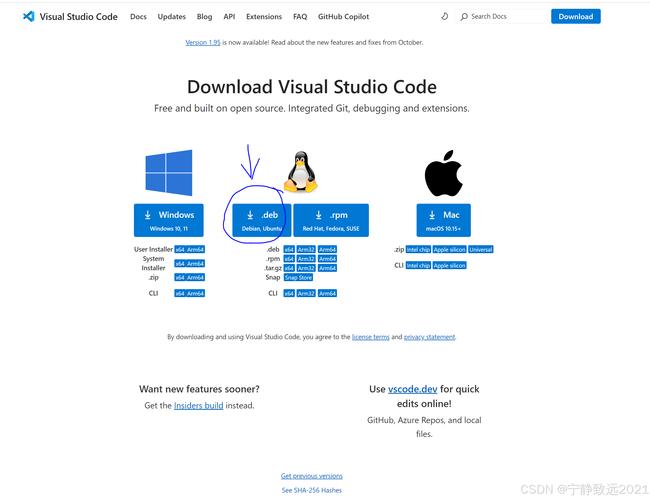The width and height of the screenshot is (650, 500).
Task: Open the license terms link
Action: (371, 337)
